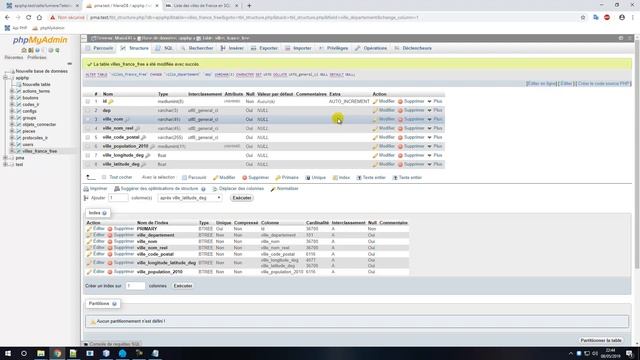This screenshot has width=640, height=360.
Task: Click Déplacer des colonnes icon
Action: (x=215, y=189)
